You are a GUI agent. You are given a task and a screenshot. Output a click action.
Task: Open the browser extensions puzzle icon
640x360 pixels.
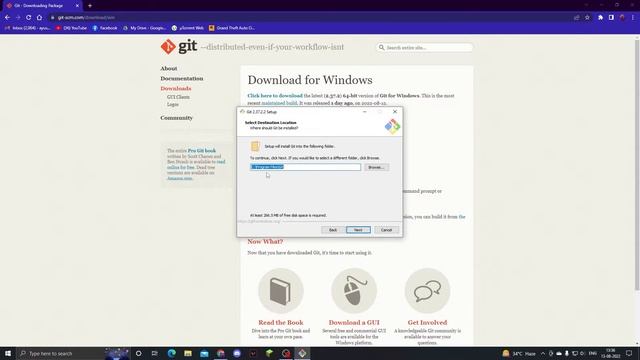[600, 18]
